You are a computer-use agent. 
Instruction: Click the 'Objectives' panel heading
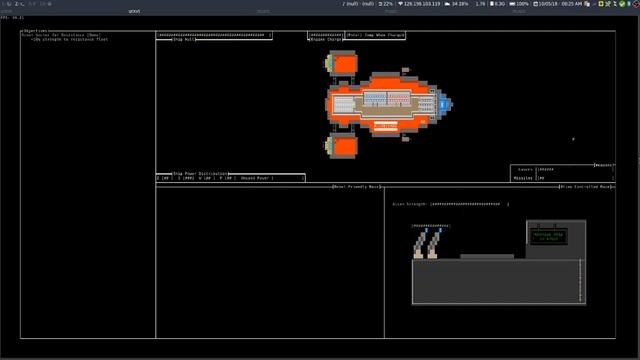36,31
